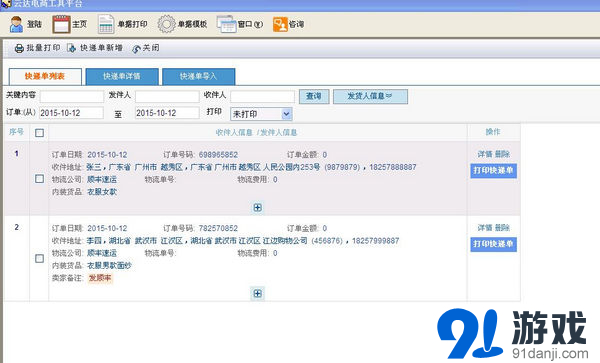Viewport: 600px width, 363px height.
Task: Click 序号 column header
Action: pos(16,132)
